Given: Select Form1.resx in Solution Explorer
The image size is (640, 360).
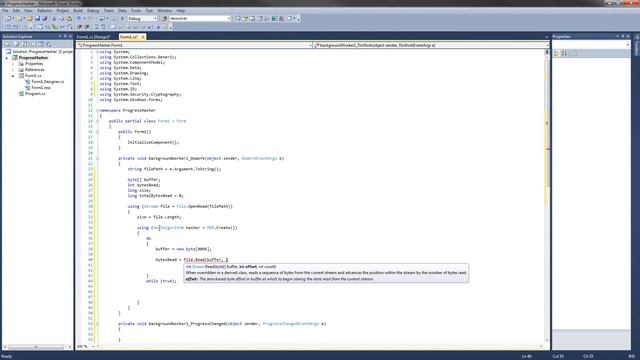Looking at the screenshot, I should (41, 88).
